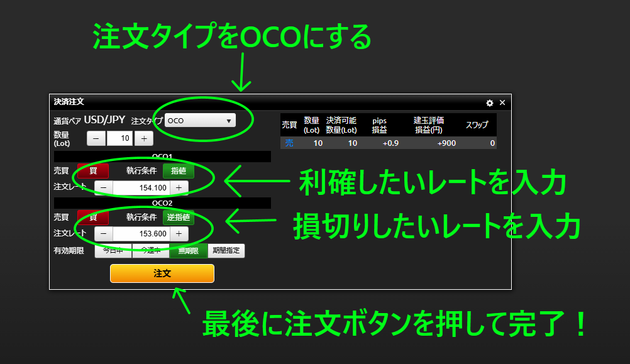Screen dimensions: 630x364
Task: Click the OCO1 rate field showing 154.100
Action: (141, 187)
